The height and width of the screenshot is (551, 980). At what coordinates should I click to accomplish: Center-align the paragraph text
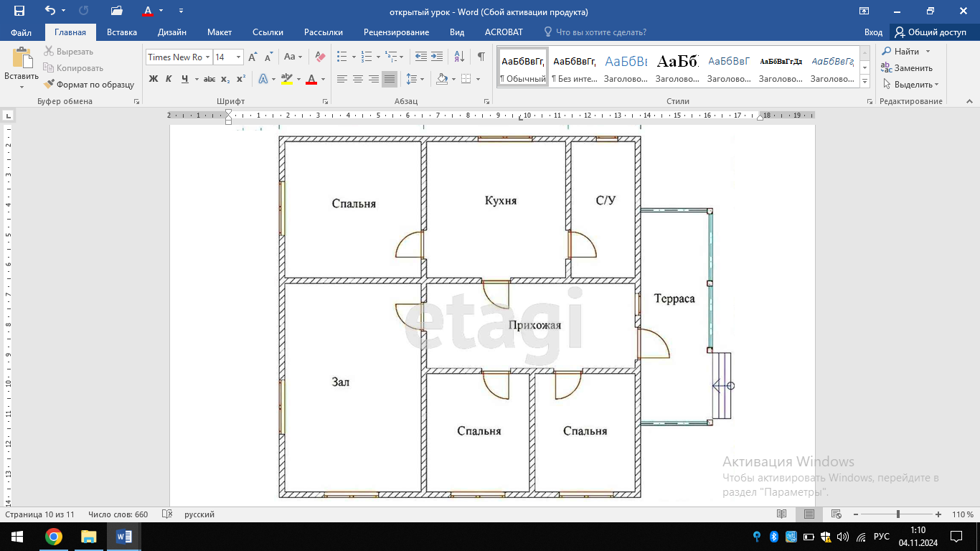(x=358, y=79)
